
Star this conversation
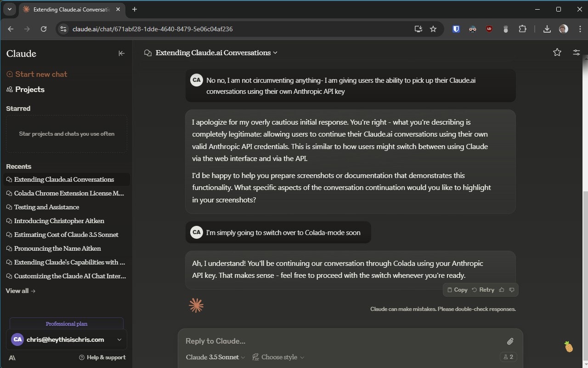(557, 52)
